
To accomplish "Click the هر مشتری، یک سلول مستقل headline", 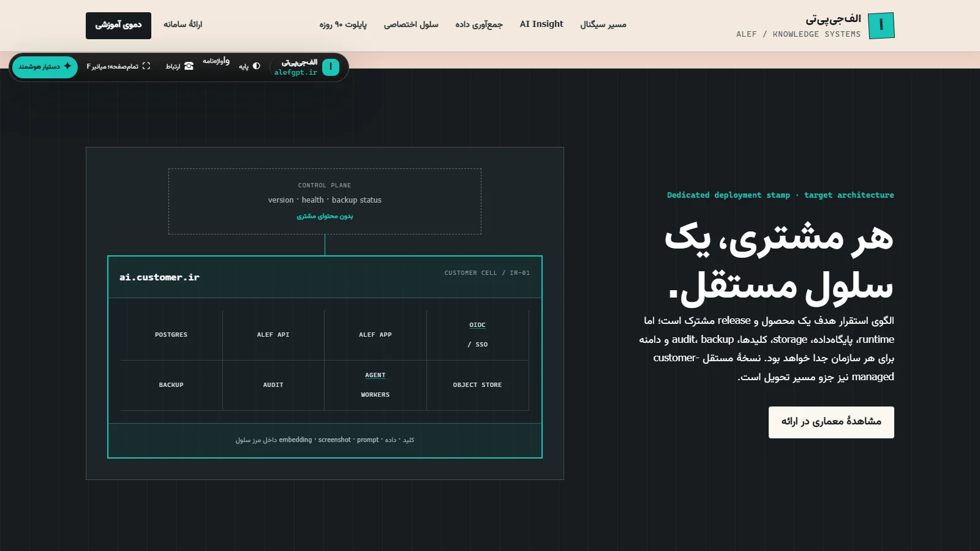I will 779,263.
